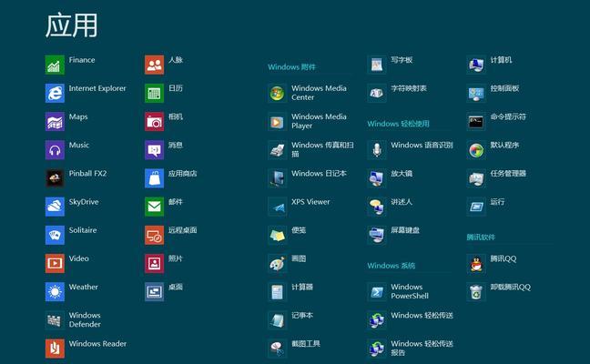Open the 字符映射表 character map icon
Image resolution: width=590 pixels, height=364 pixels.
377,93
